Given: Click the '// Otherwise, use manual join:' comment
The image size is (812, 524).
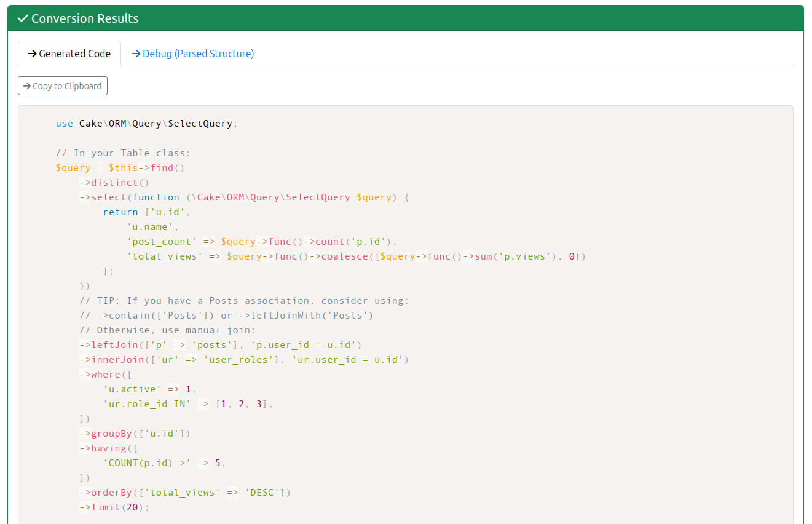Looking at the screenshot, I should pos(167,330).
